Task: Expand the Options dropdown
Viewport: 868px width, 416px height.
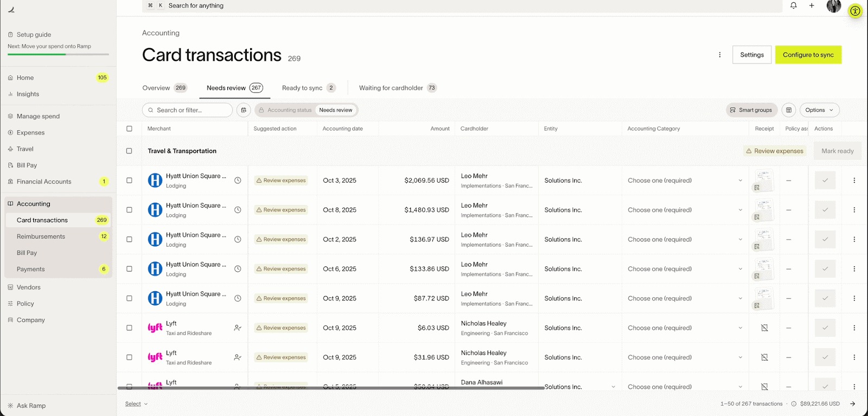Action: (x=819, y=110)
